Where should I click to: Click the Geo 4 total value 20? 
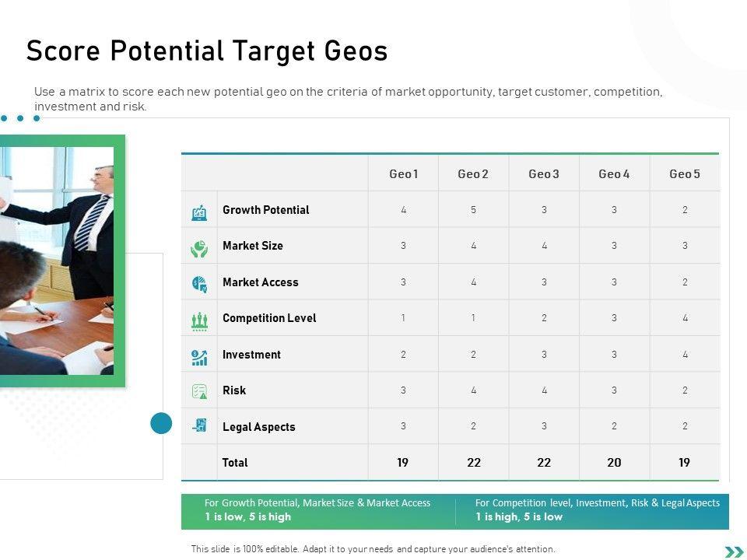(x=614, y=463)
